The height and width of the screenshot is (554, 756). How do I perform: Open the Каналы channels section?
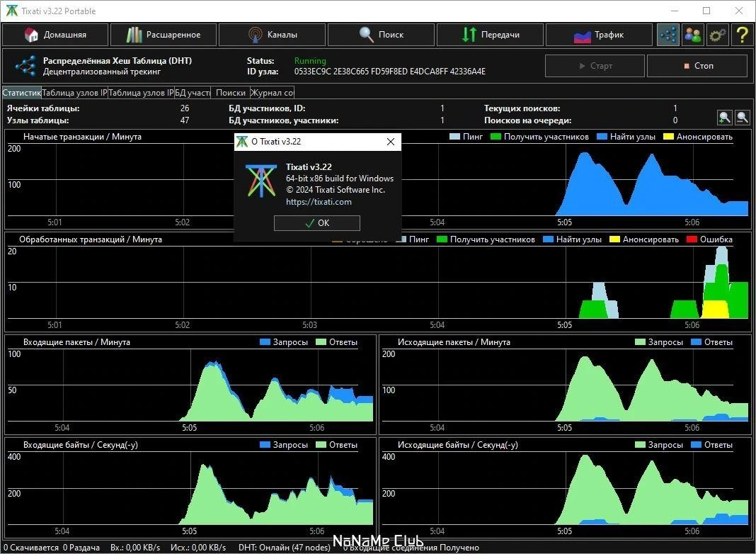pyautogui.click(x=273, y=35)
